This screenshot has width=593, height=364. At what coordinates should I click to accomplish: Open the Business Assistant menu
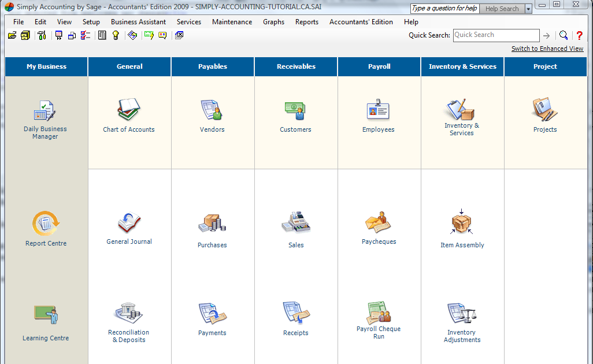(x=138, y=22)
